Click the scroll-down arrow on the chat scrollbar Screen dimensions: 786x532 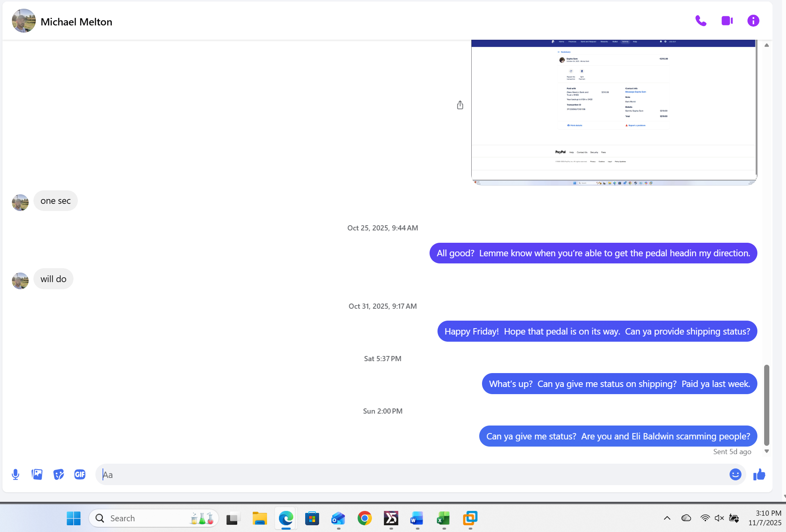click(x=767, y=451)
